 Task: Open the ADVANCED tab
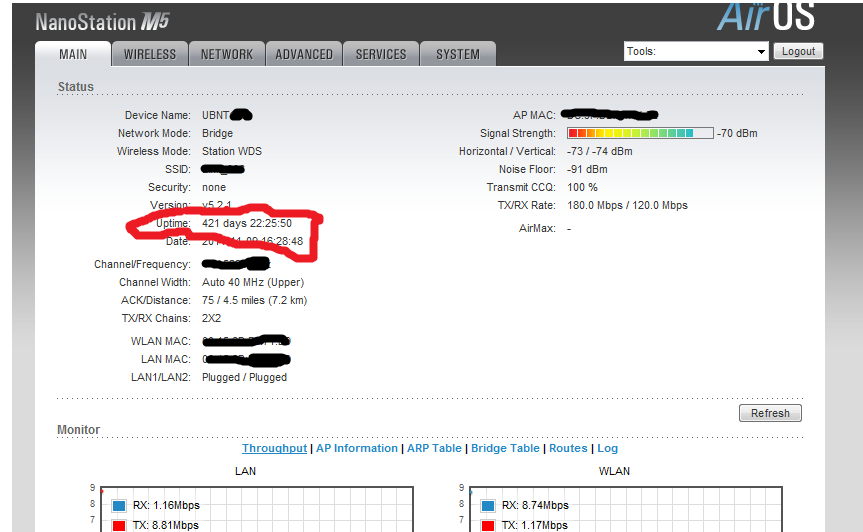(304, 54)
